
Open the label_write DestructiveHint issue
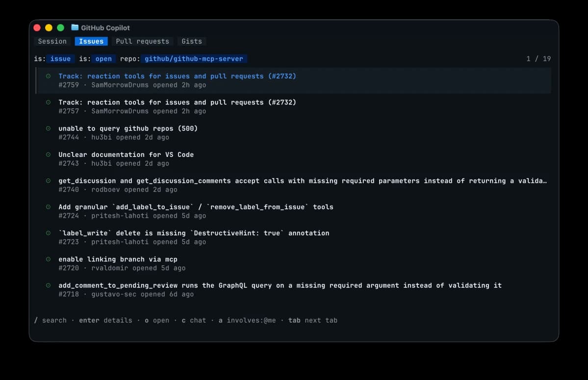(x=194, y=233)
